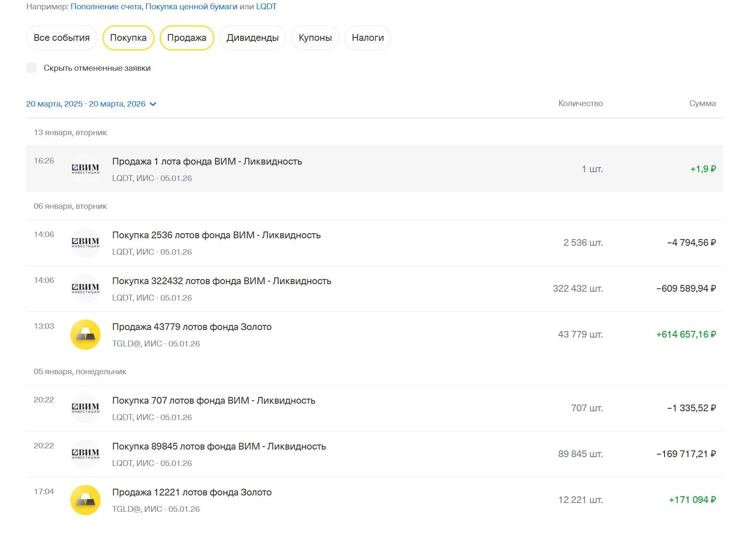Click the gold fund icon for Продажа 43779 лотов

[85, 335]
